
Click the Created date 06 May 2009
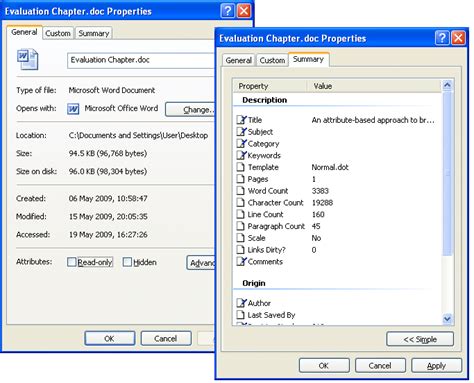click(x=108, y=198)
